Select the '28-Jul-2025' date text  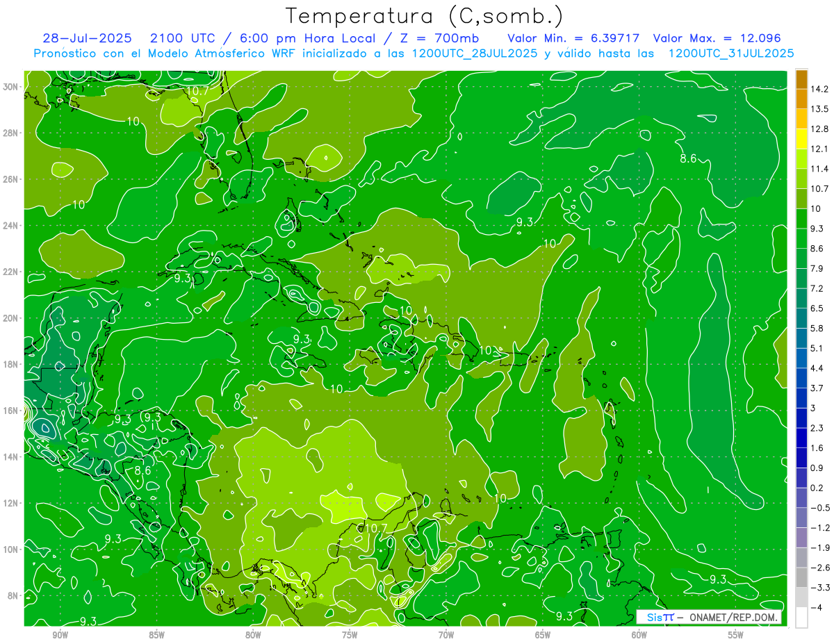88,38
